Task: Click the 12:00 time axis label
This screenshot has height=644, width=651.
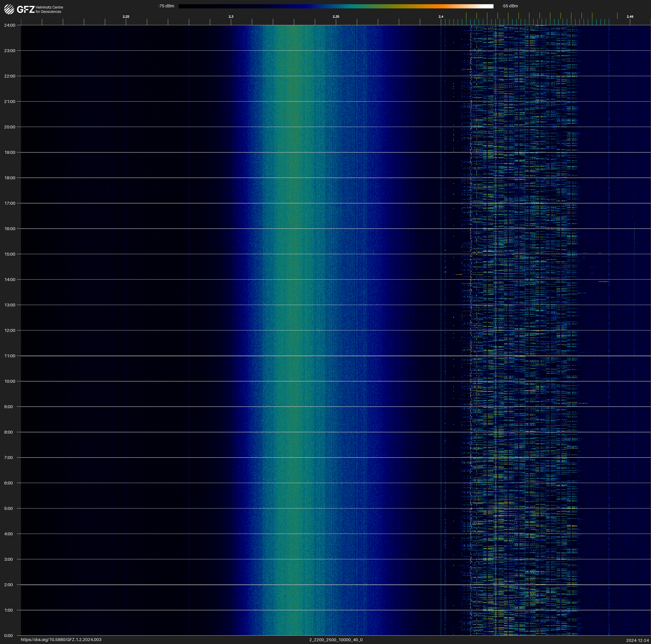Action: pos(10,330)
